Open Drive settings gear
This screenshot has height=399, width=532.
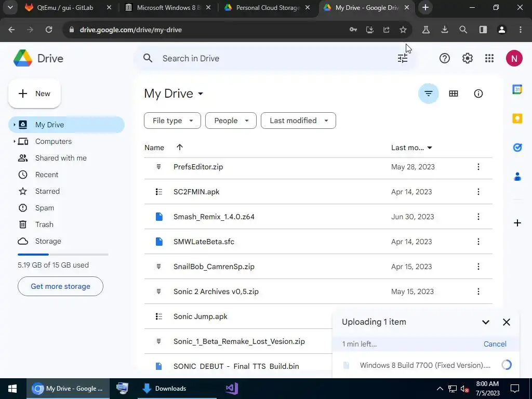[467, 58]
